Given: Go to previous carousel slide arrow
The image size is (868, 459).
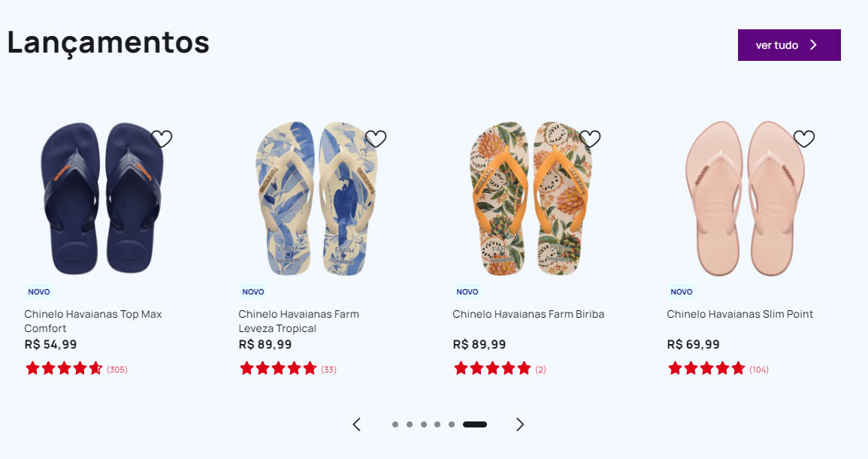Looking at the screenshot, I should tap(357, 424).
